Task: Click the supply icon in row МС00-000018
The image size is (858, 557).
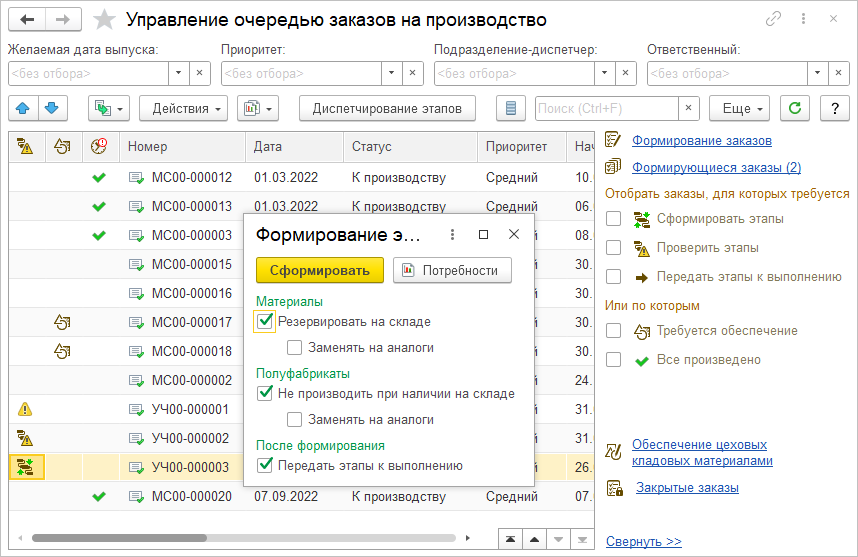Action: [x=62, y=351]
